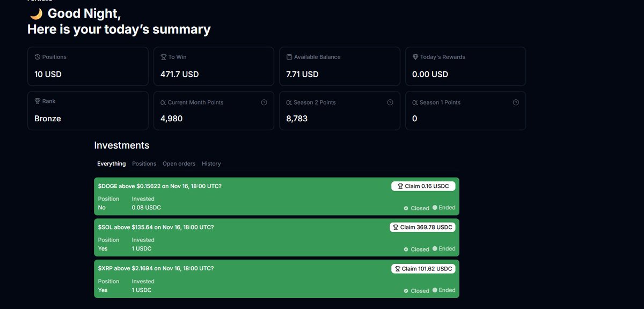Viewport: 644px width, 309px height.
Task: Open help for Season 1 Points
Action: [516, 102]
